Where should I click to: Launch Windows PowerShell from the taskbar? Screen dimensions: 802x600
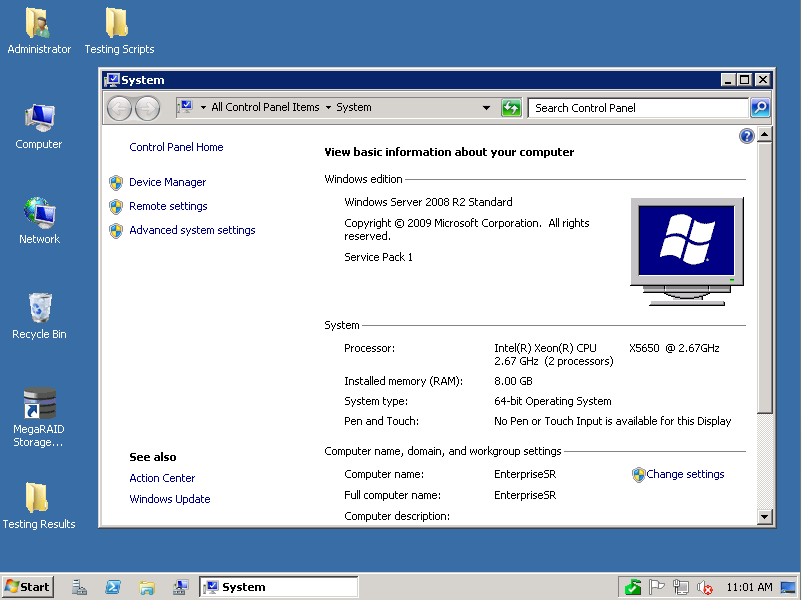click(113, 587)
